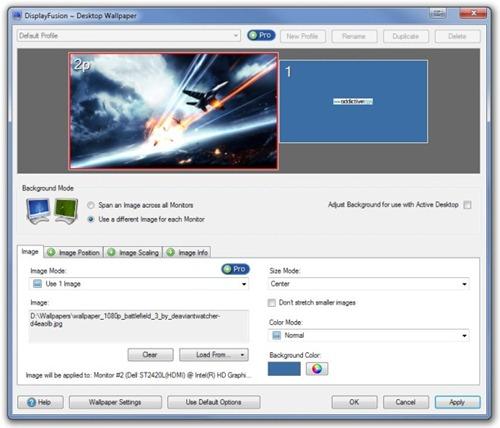
Task: Click the Pro badge above Image Mode
Action: [235, 269]
